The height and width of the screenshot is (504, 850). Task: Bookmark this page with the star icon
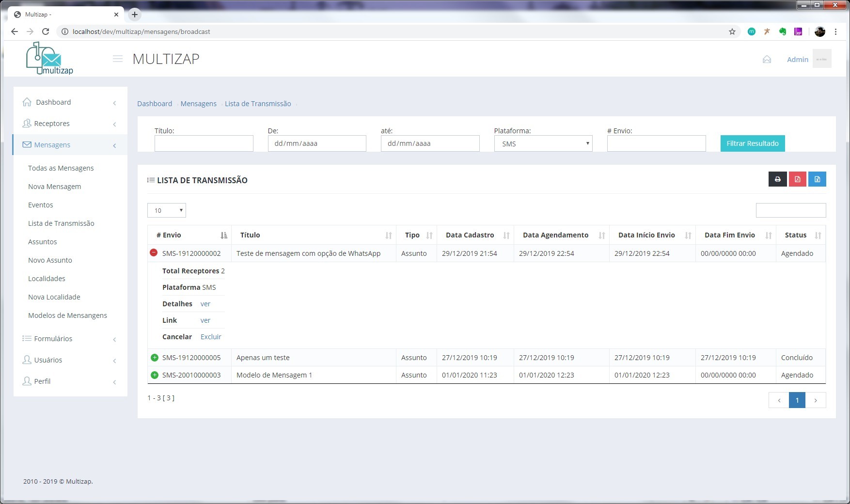click(732, 31)
